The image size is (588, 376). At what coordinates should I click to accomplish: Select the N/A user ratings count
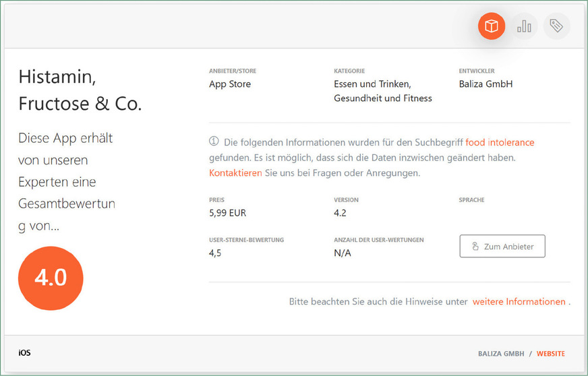[343, 253]
